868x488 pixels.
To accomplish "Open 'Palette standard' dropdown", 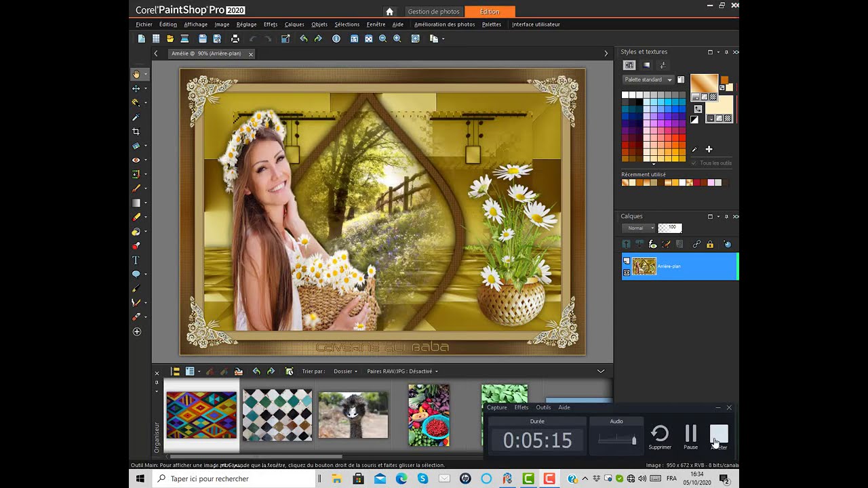I will pos(648,79).
